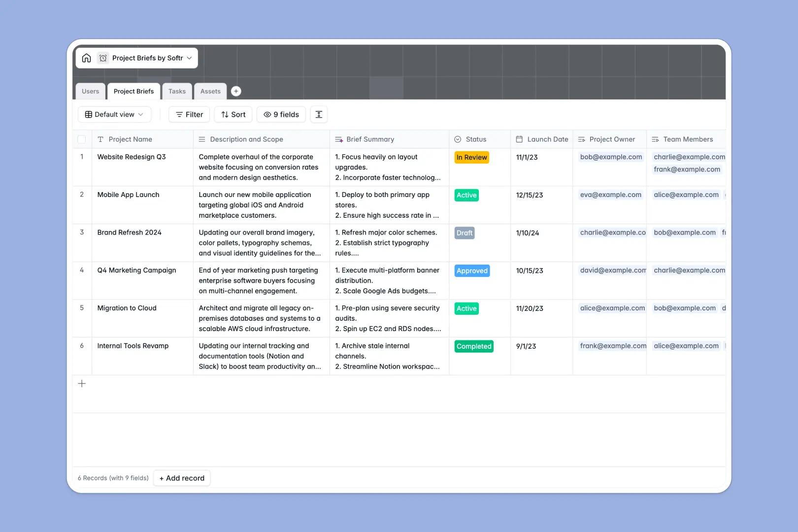798x532 pixels.
Task: Click the Add record button
Action: coord(182,478)
